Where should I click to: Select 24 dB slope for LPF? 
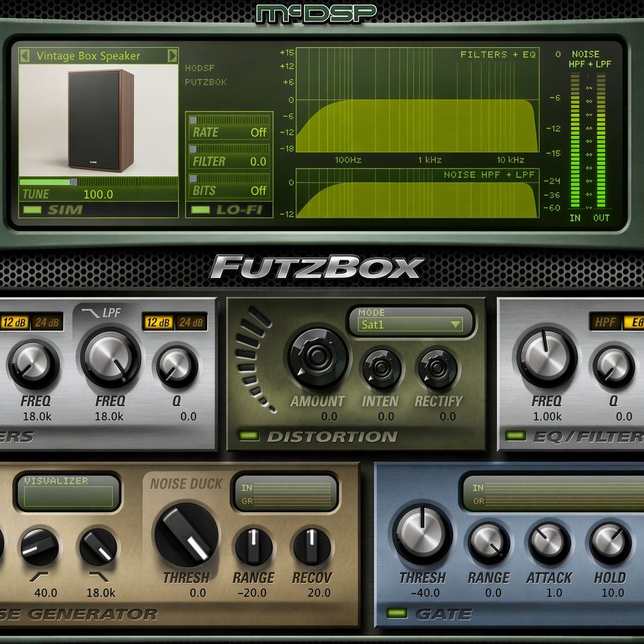[191, 323]
